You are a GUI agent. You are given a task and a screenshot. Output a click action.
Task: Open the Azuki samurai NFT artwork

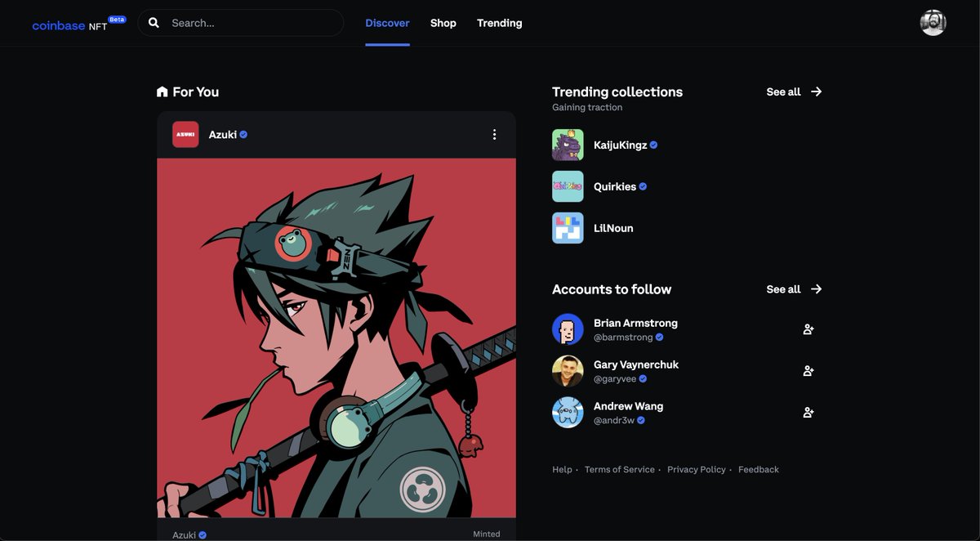pyautogui.click(x=336, y=338)
